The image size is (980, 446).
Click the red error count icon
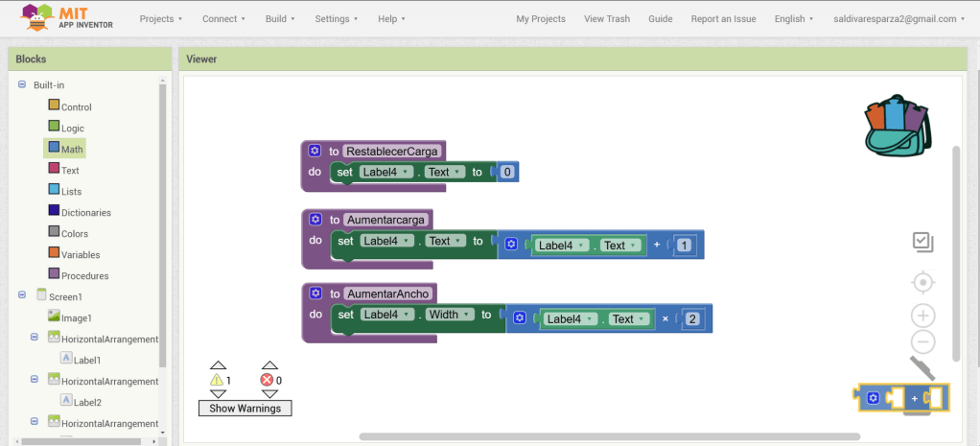click(x=268, y=380)
